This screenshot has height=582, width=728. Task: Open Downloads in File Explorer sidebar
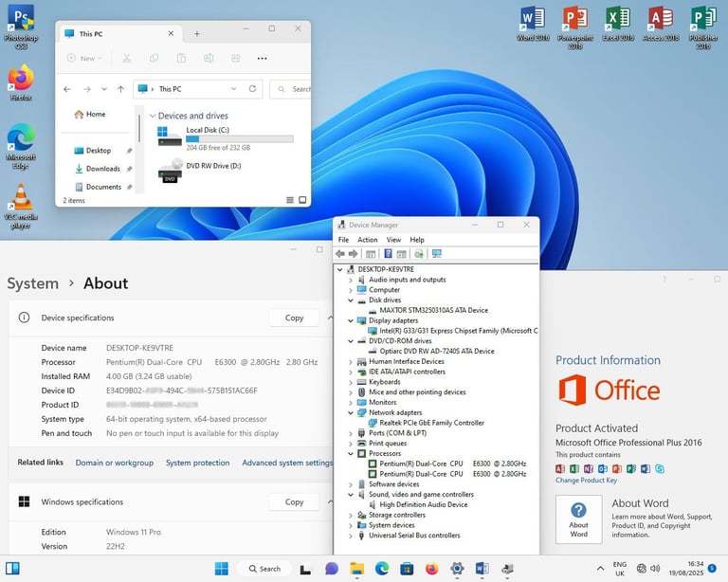click(x=102, y=169)
